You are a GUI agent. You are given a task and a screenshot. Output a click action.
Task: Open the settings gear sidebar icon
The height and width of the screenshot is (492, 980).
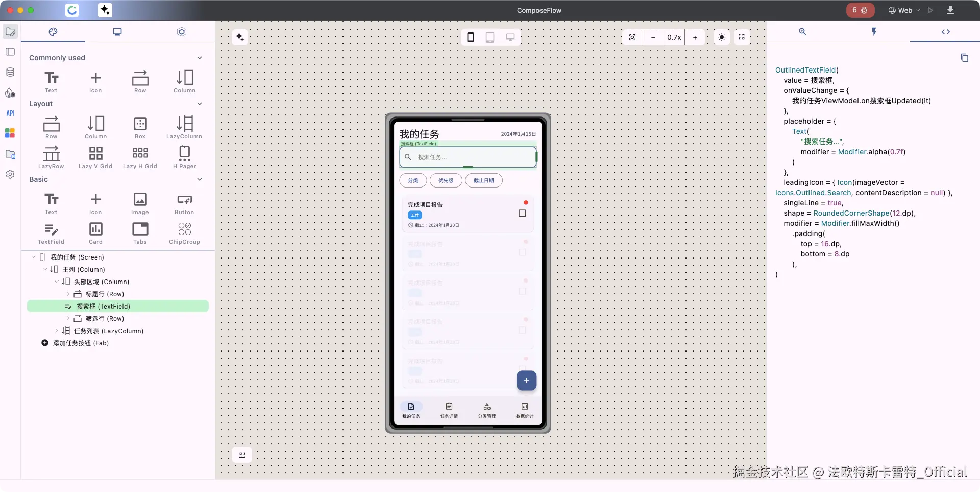click(x=10, y=174)
